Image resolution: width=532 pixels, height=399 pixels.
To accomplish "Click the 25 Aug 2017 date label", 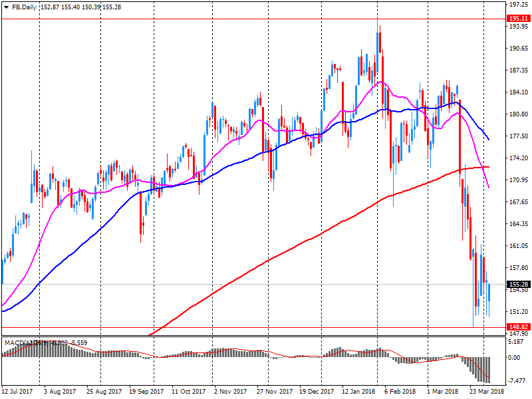I will (104, 391).
